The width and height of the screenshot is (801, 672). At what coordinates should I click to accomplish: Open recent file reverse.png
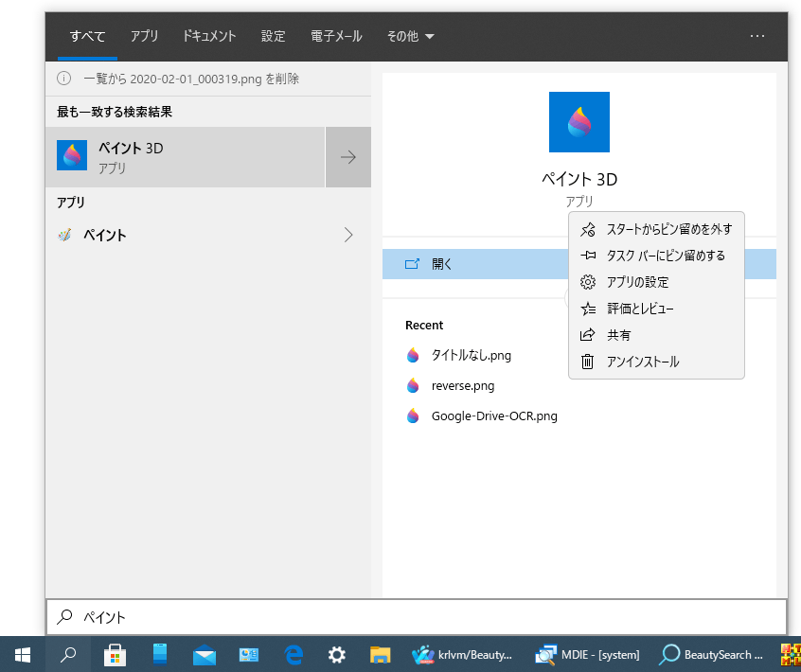click(463, 385)
